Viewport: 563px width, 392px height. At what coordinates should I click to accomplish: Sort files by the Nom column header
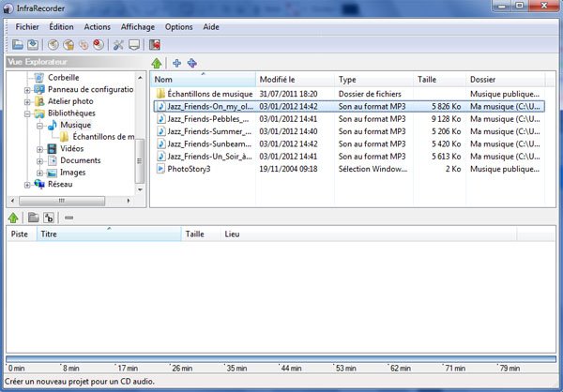coord(204,80)
